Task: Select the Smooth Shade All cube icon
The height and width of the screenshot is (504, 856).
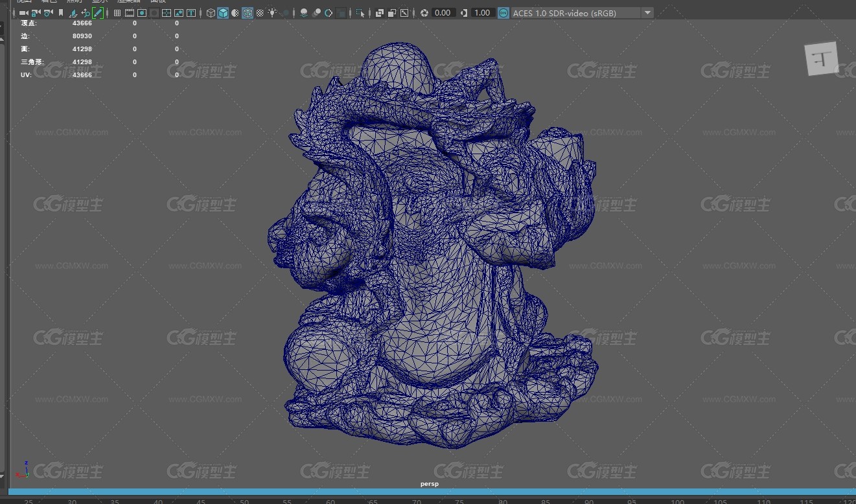Action: 223,13
